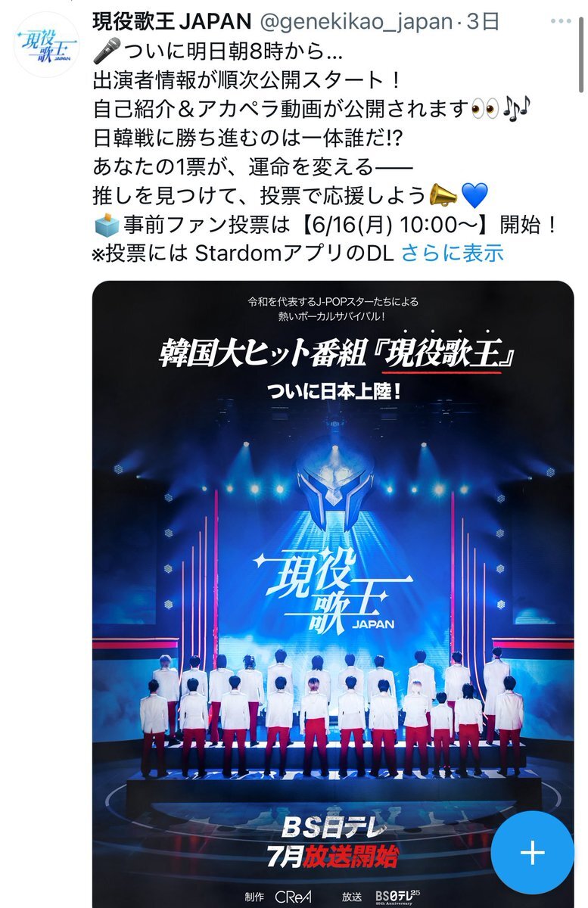The image size is (588, 908).
Task: Click the music notes emoji
Action: [x=518, y=108]
